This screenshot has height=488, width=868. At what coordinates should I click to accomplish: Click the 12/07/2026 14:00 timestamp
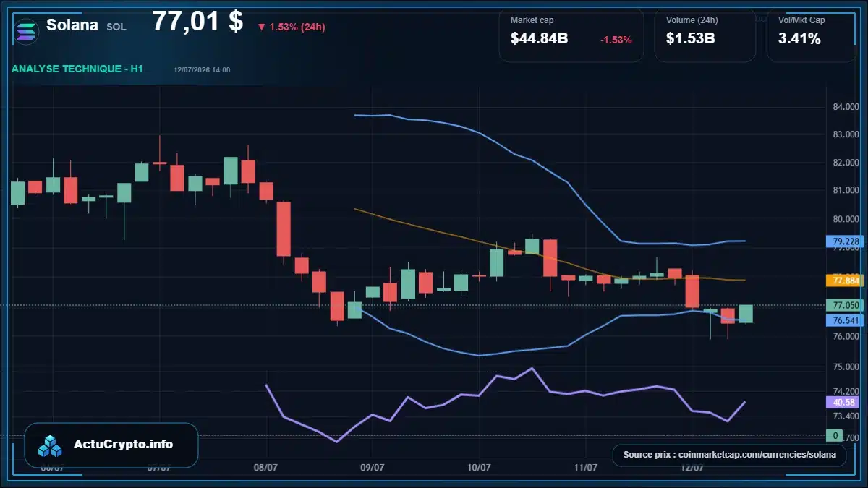(x=202, y=69)
